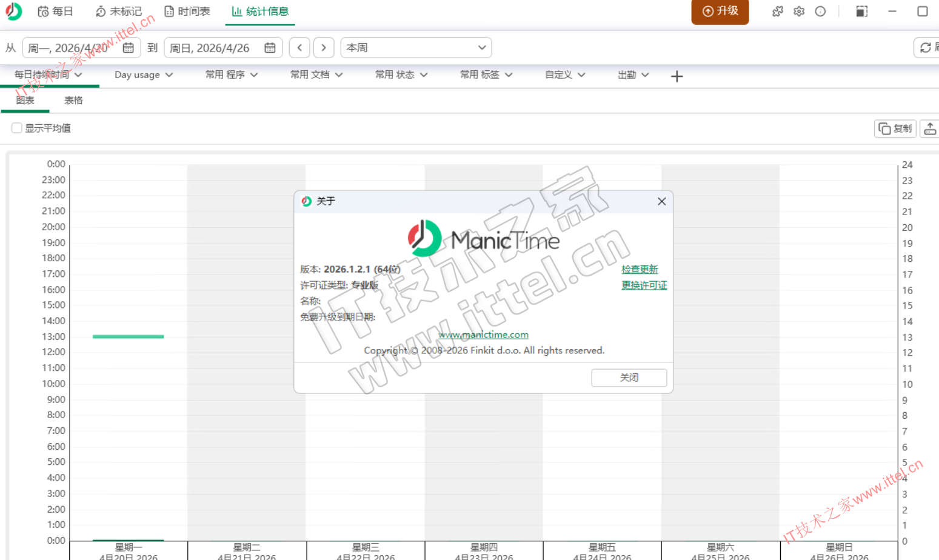Image resolution: width=939 pixels, height=560 pixels.
Task: Expand the Day usage tab dropdown
Action: [x=169, y=75]
